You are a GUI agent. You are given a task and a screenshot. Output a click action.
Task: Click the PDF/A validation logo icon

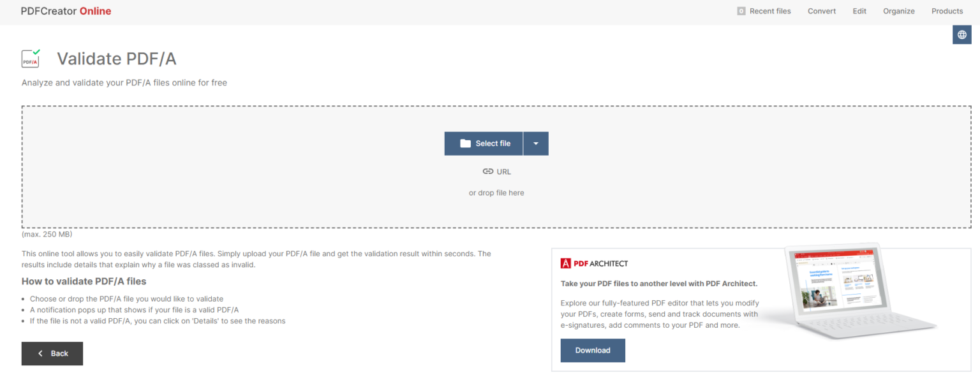click(x=30, y=59)
